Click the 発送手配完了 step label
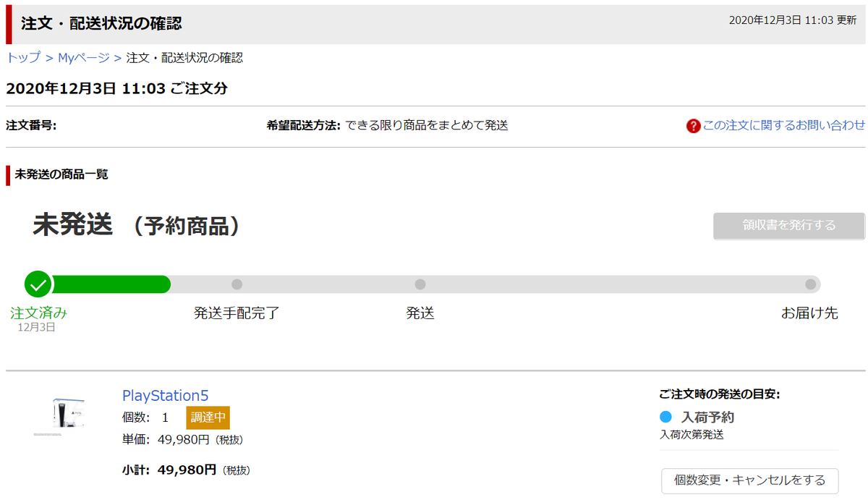 point(237,313)
